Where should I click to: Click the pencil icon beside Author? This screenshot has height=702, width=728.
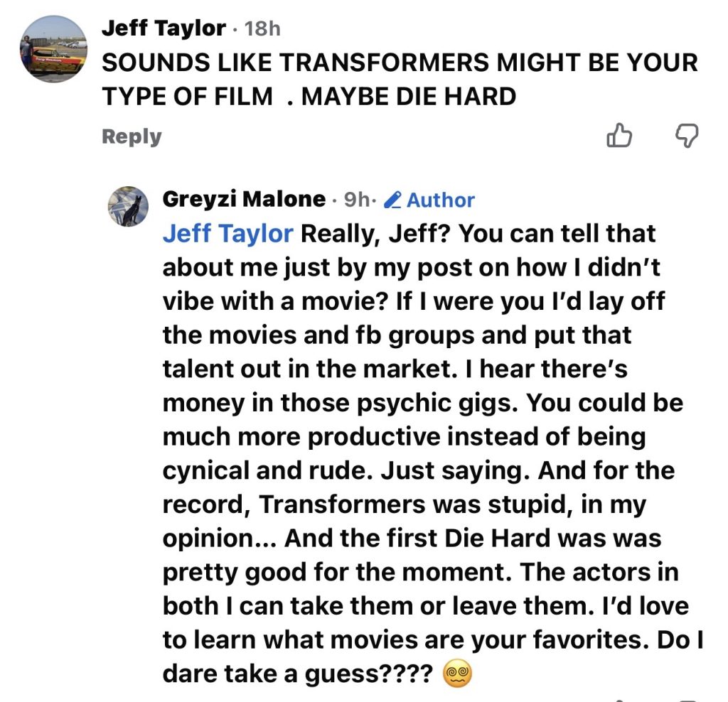pos(392,200)
